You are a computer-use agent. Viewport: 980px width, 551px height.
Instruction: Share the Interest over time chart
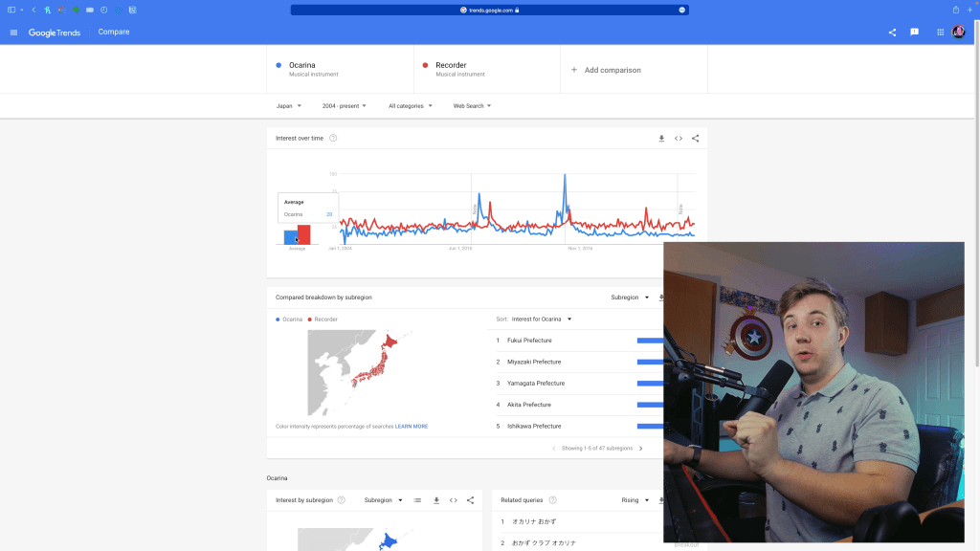pyautogui.click(x=696, y=139)
